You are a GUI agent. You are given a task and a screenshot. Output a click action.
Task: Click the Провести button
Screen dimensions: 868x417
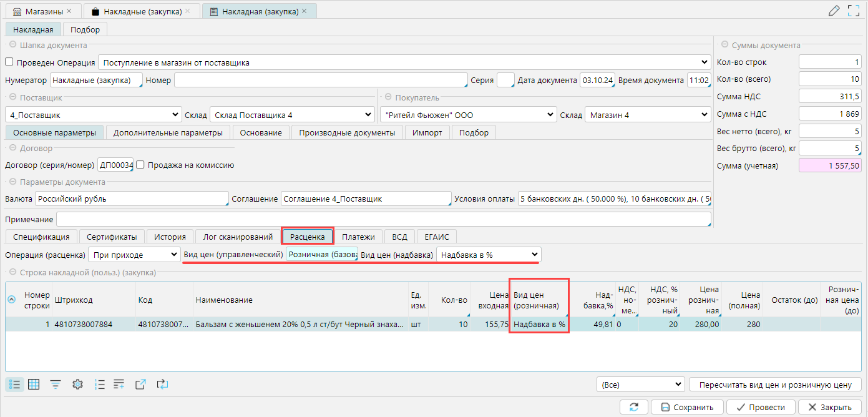(x=760, y=407)
